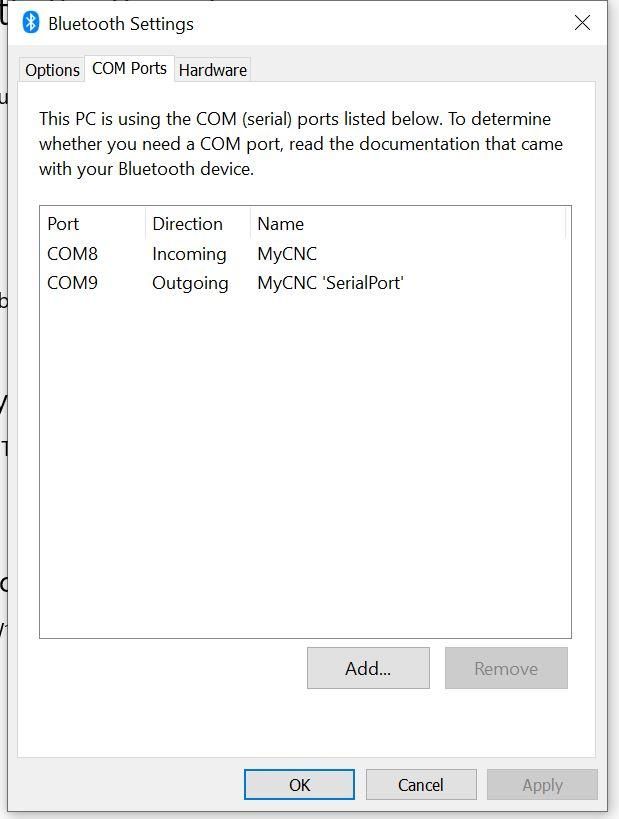Cancel the Bluetooth Settings changes

tap(421, 785)
